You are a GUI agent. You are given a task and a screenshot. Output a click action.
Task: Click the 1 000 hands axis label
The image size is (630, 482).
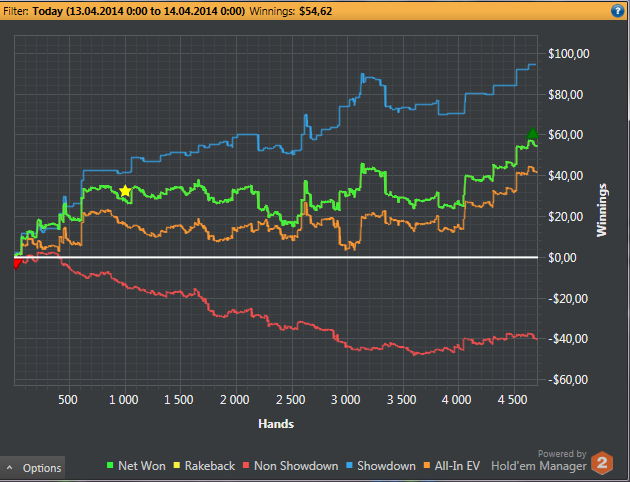click(x=123, y=400)
